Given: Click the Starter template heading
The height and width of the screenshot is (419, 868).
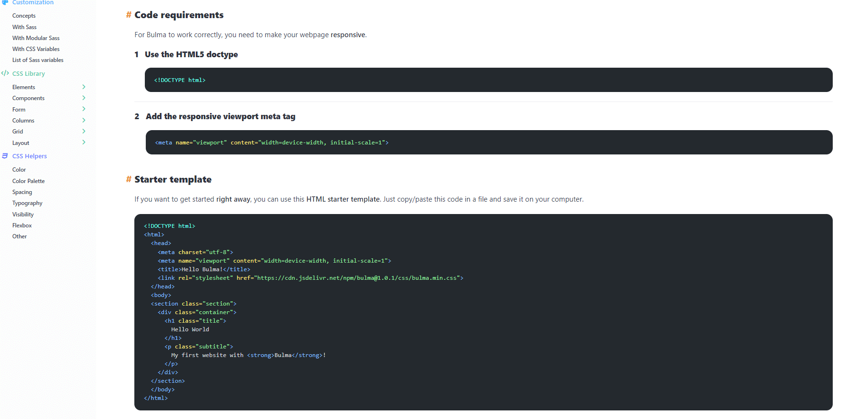Looking at the screenshot, I should click(x=173, y=179).
